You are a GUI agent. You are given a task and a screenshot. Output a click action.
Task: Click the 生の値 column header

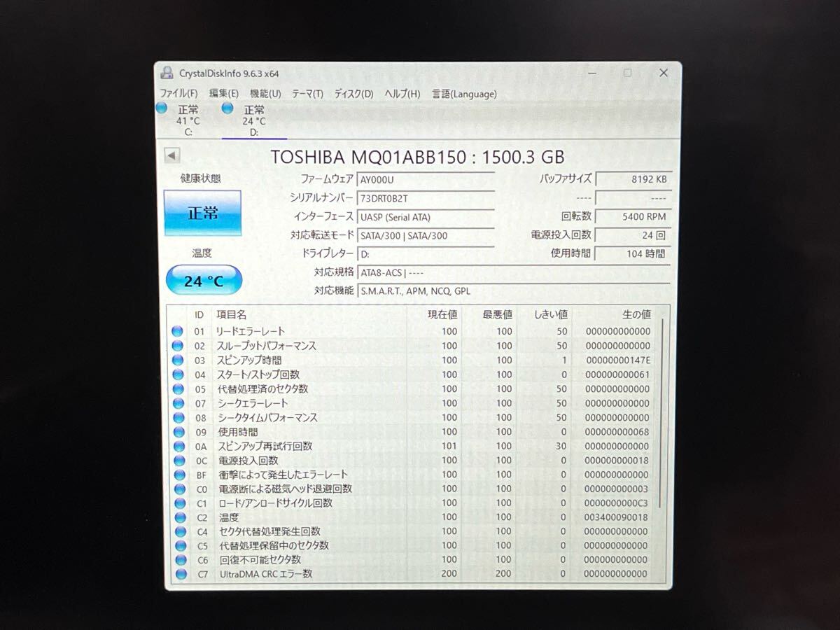pos(636,315)
